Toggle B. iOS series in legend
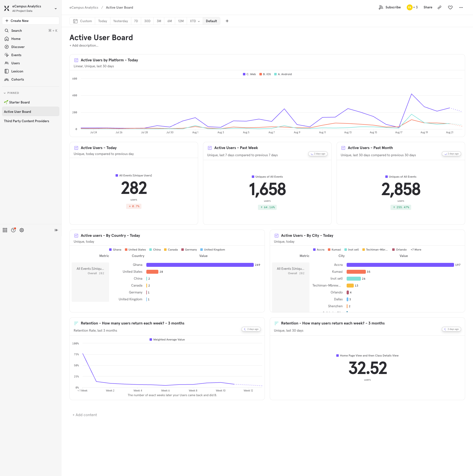Viewport: 473px width, 476px height. pos(265,74)
